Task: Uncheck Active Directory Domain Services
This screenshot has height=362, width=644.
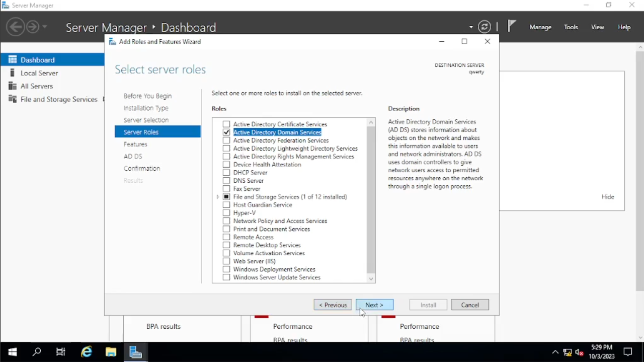Action: pos(226,132)
